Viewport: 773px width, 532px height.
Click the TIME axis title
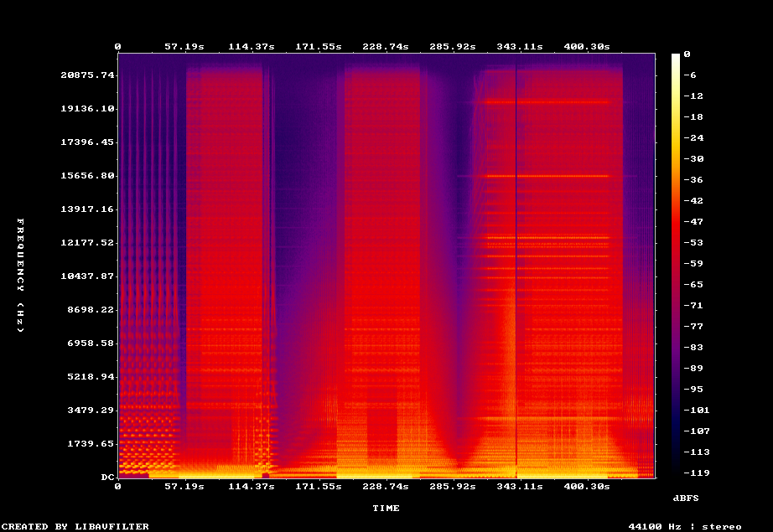pyautogui.click(x=386, y=508)
